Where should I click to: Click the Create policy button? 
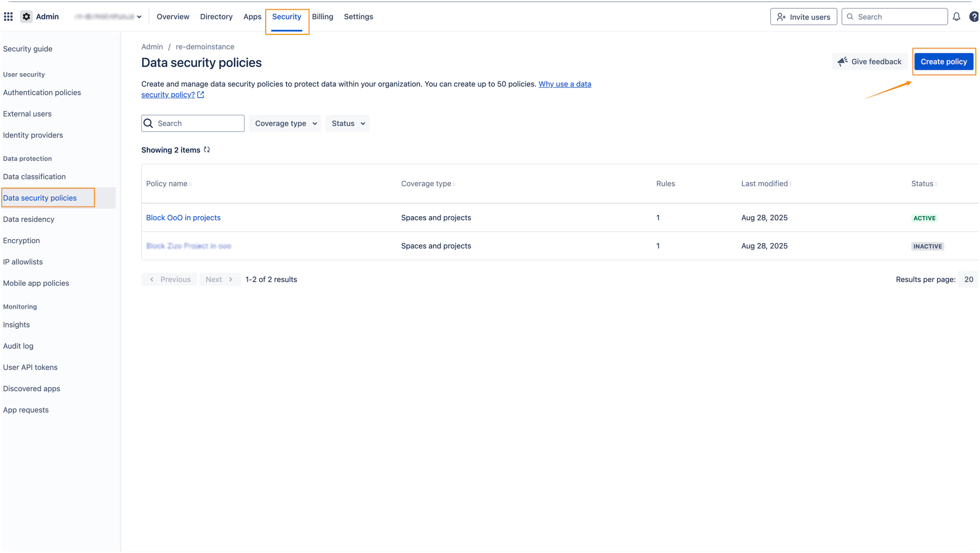(x=944, y=61)
